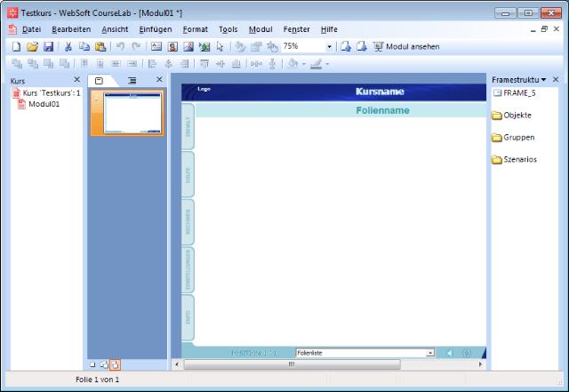Close the Kurs panel
Image resolution: width=569 pixels, height=392 pixels.
pyautogui.click(x=77, y=79)
